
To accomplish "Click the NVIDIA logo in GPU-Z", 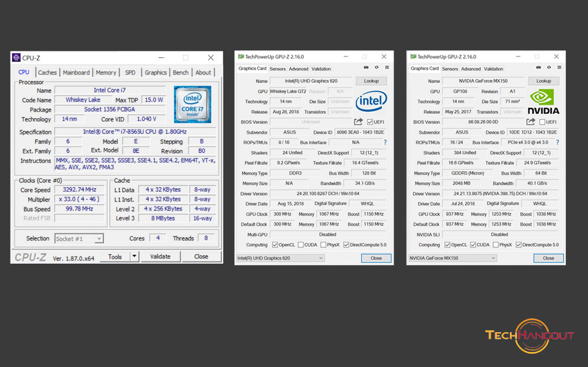I will [x=543, y=101].
